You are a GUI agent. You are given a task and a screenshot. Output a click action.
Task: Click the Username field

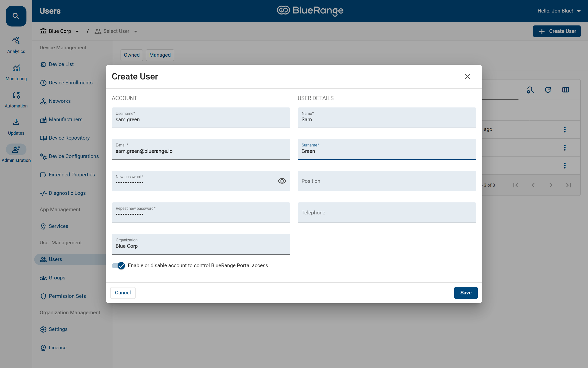(201, 118)
